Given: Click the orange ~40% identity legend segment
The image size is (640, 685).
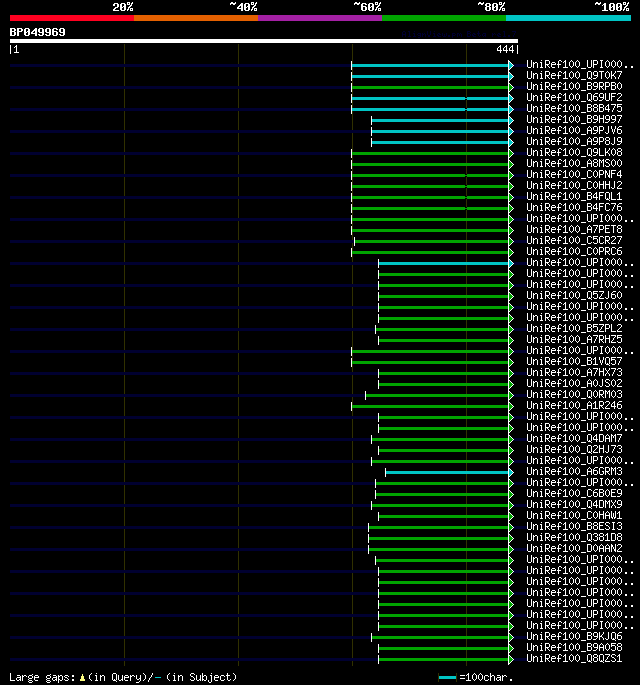Looking at the screenshot, I should pyautogui.click(x=196, y=18).
